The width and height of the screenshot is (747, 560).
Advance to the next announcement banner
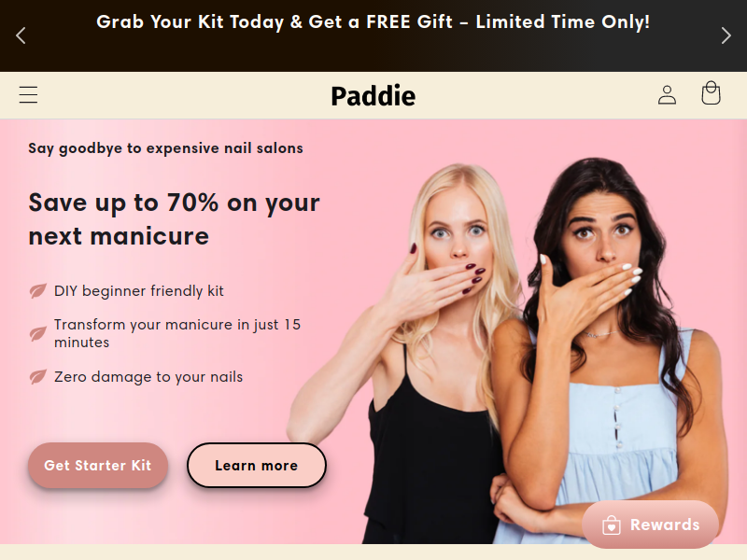pyautogui.click(x=726, y=35)
